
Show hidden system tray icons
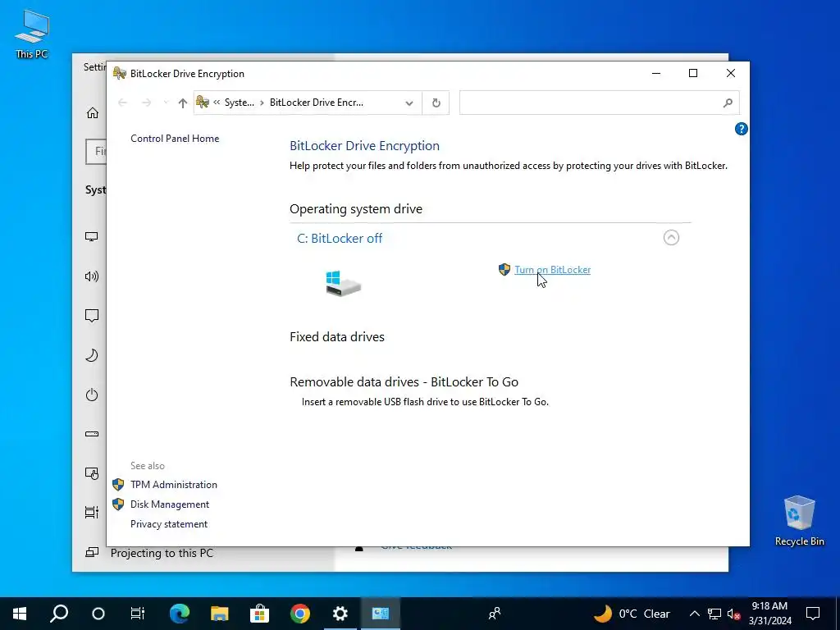click(694, 614)
